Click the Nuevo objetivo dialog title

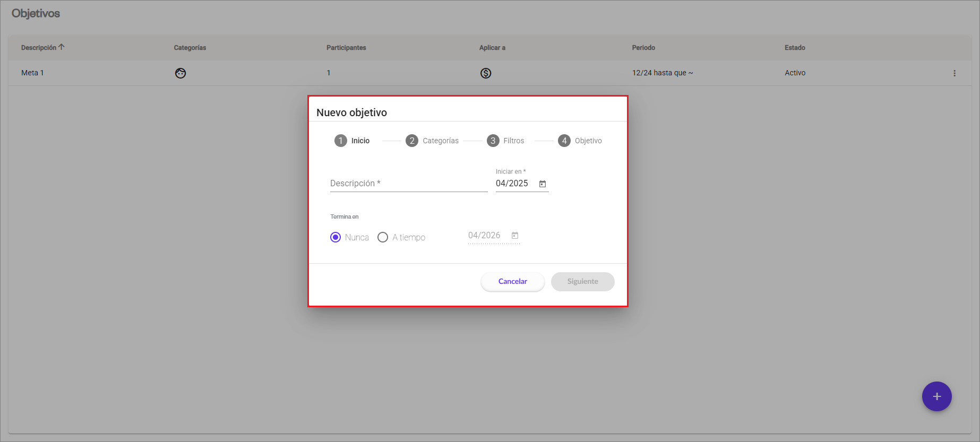pos(351,112)
